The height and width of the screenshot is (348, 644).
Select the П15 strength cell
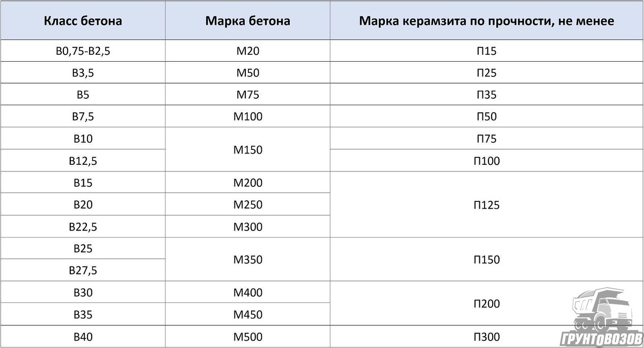pos(487,52)
